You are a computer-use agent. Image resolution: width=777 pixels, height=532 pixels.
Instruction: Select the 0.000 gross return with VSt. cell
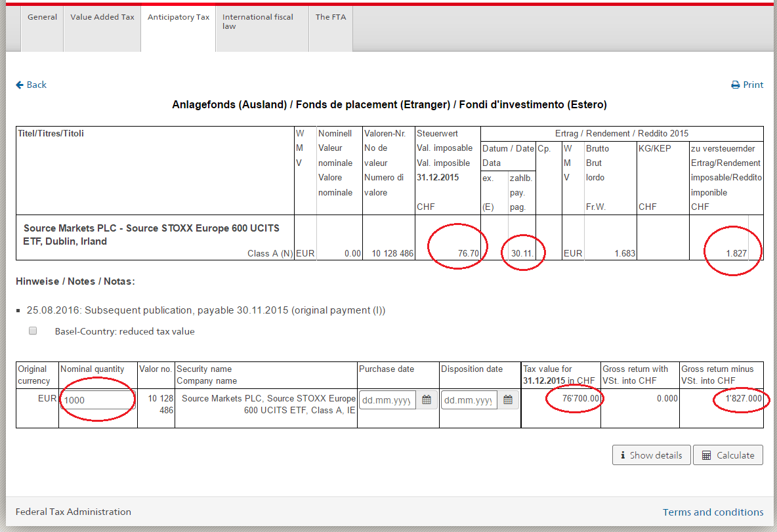point(667,398)
